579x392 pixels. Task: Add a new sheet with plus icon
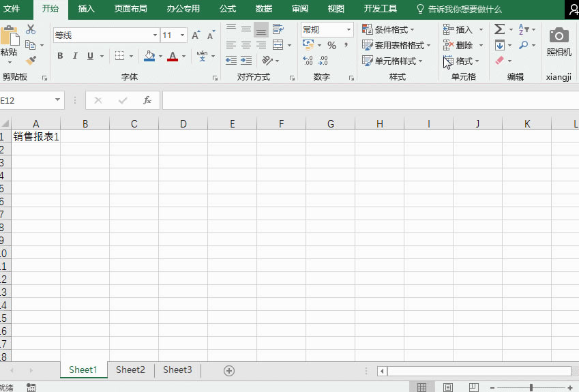point(229,370)
